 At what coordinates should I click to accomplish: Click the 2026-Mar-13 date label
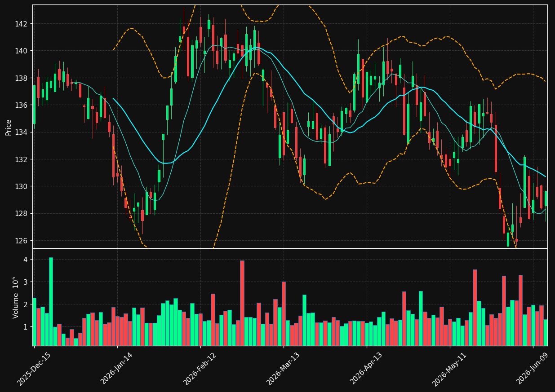(283, 369)
